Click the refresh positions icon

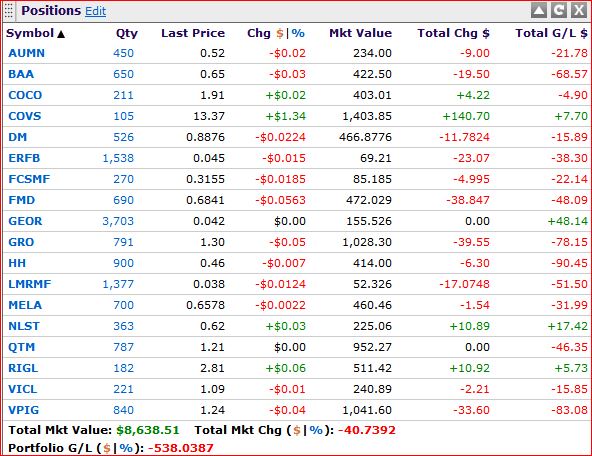(559, 11)
